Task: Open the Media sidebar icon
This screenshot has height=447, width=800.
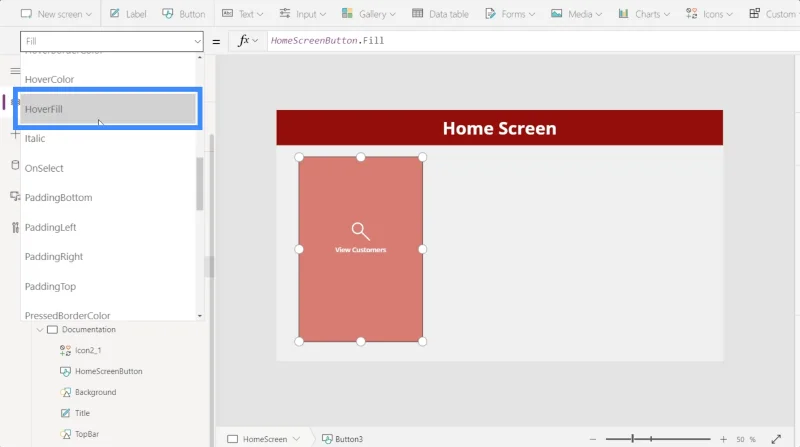Action: click(x=15, y=196)
